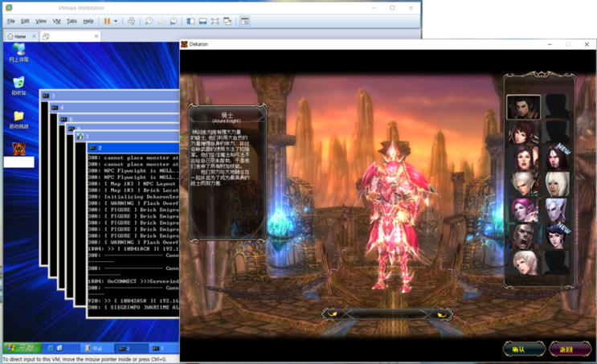Switch to the Home tab
The image size is (597, 364).
[17, 36]
